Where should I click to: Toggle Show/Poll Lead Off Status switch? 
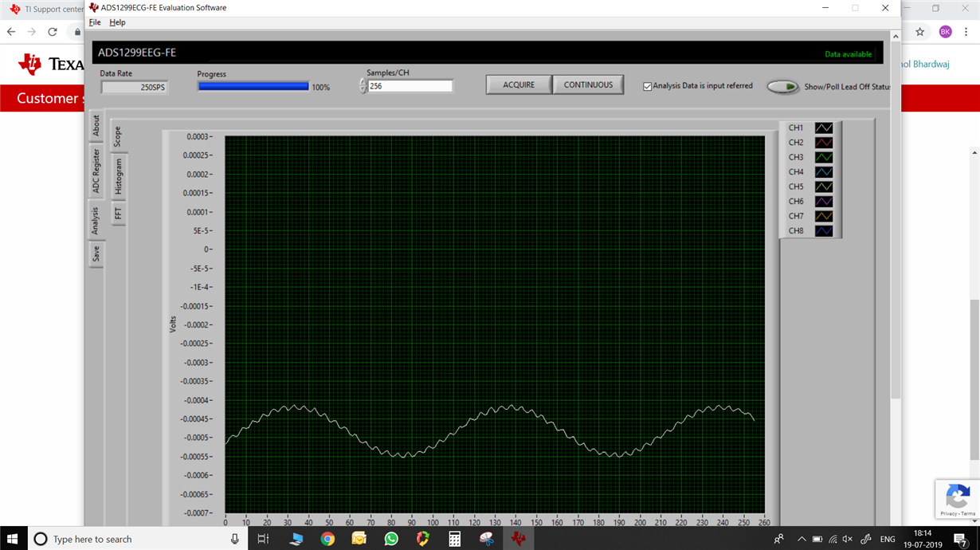coord(783,87)
